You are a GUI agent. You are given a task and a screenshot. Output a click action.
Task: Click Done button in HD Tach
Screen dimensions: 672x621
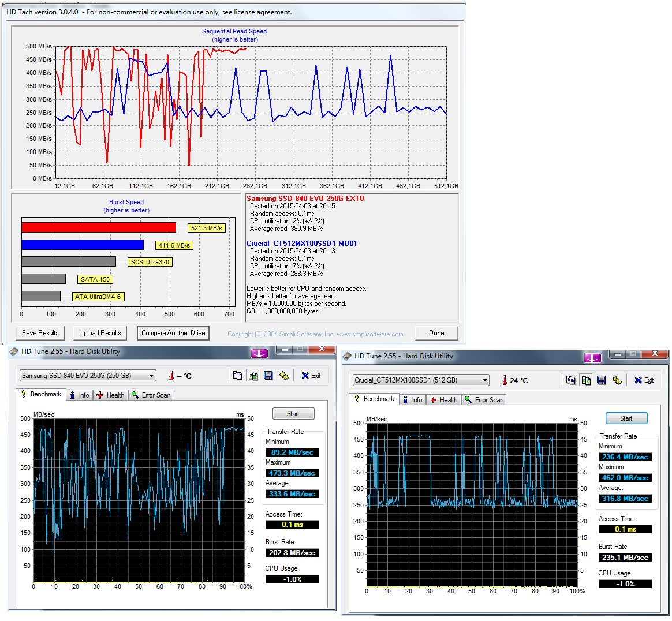point(436,333)
